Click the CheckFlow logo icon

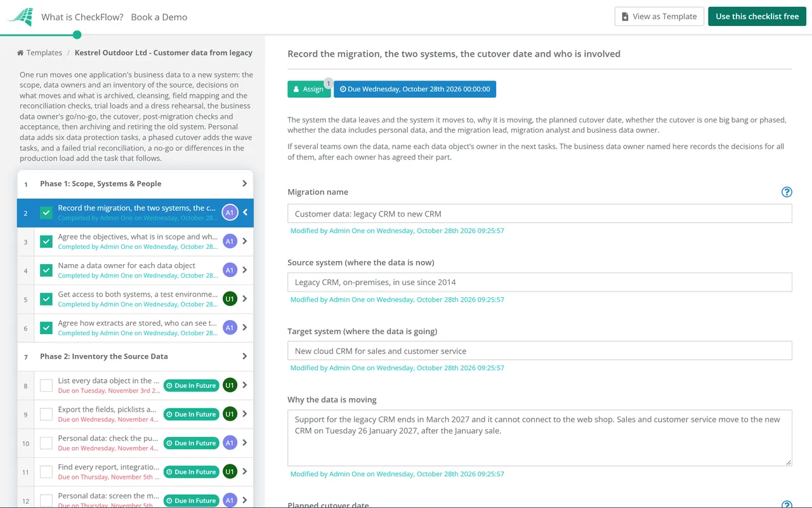pos(20,17)
